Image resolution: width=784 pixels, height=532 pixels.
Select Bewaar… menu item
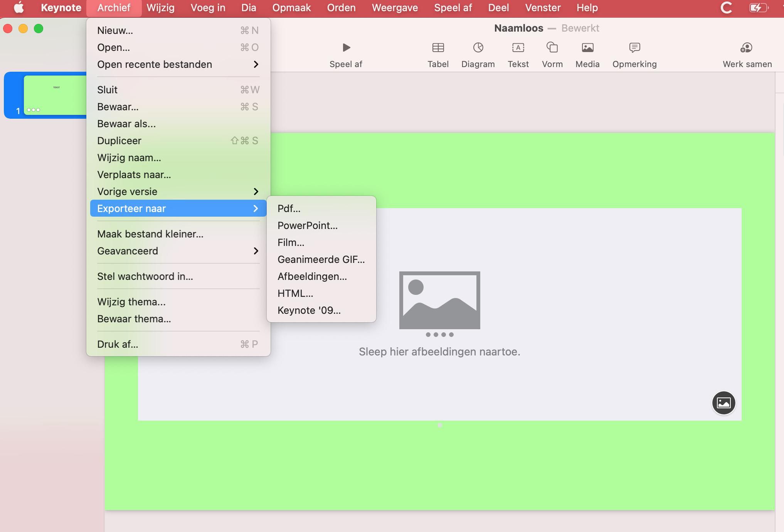pos(178,107)
